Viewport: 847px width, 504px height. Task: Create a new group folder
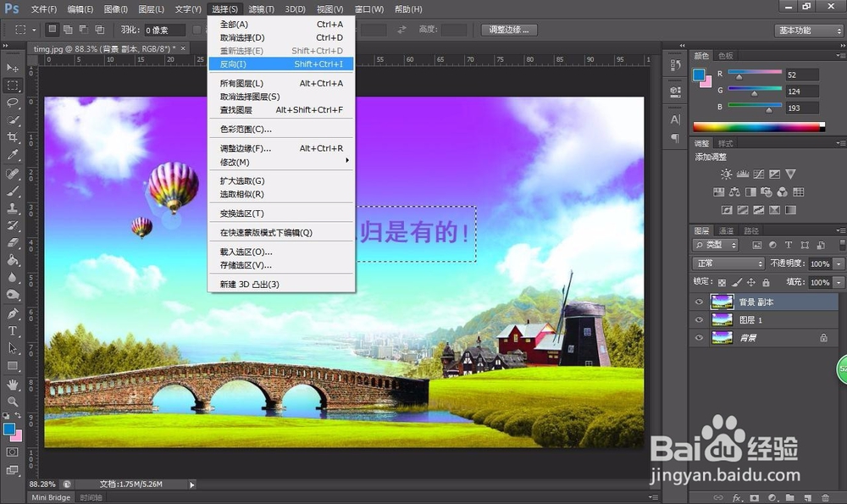789,497
